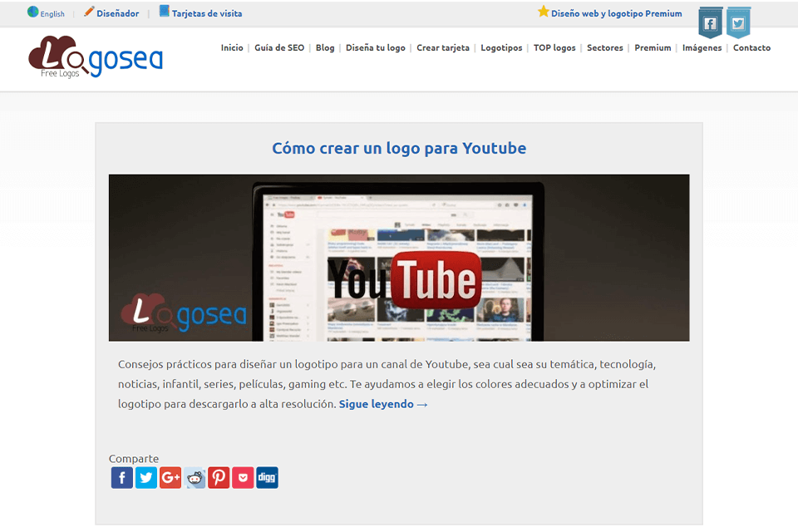Click the Twitter ribbon icon in header

tap(738, 23)
